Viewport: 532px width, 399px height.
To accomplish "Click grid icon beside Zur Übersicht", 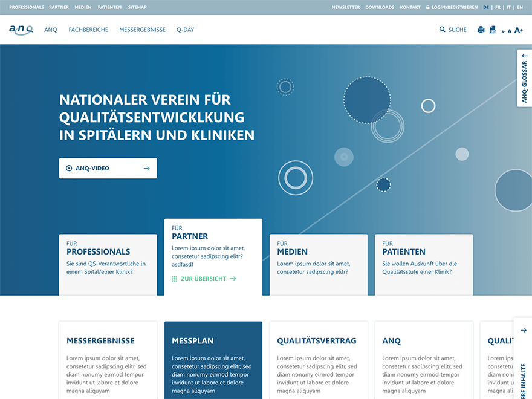I will (174, 279).
